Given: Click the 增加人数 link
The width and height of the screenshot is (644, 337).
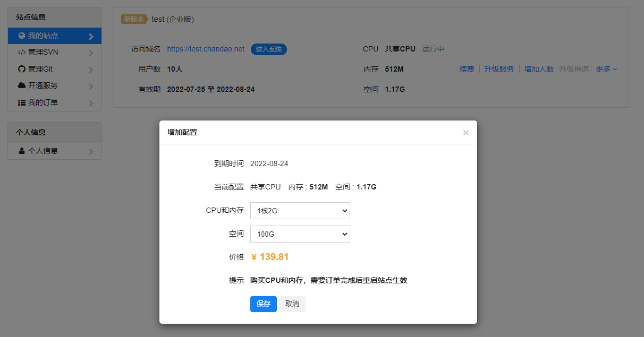Looking at the screenshot, I should (x=539, y=69).
